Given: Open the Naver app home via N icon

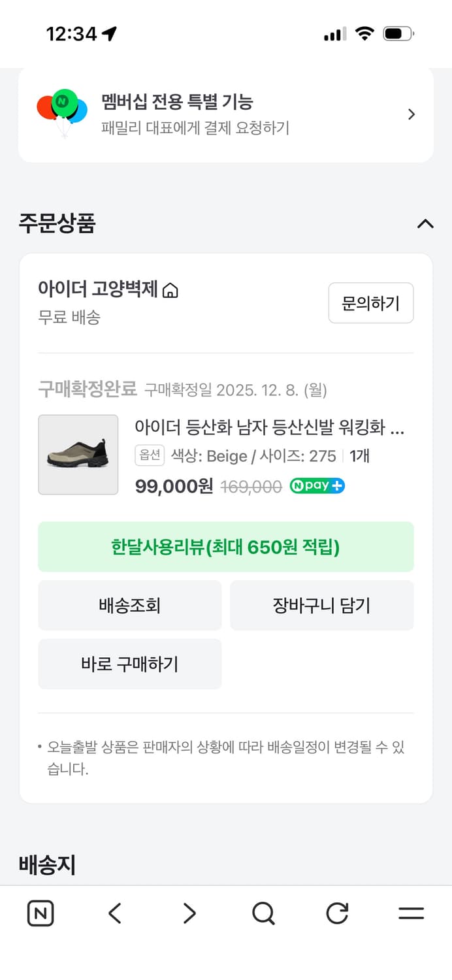Looking at the screenshot, I should (39, 914).
